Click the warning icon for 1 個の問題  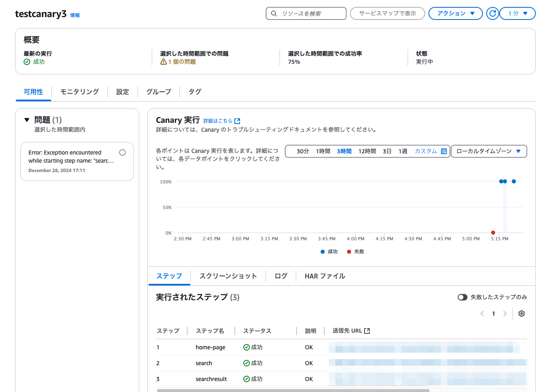pos(164,62)
